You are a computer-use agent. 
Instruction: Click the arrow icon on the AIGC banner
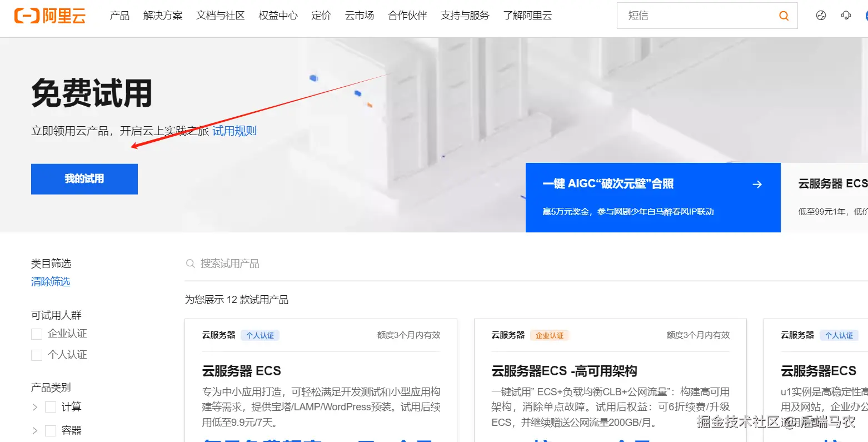click(757, 184)
